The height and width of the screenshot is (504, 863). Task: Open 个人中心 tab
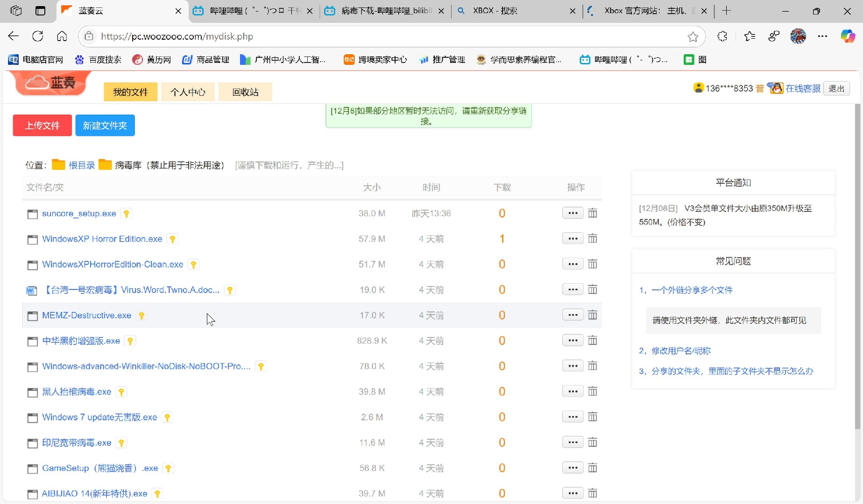[188, 92]
